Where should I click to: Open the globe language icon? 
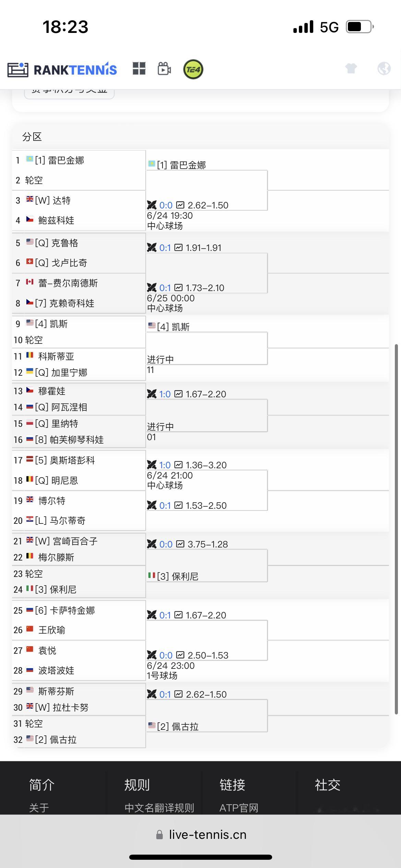coord(384,68)
